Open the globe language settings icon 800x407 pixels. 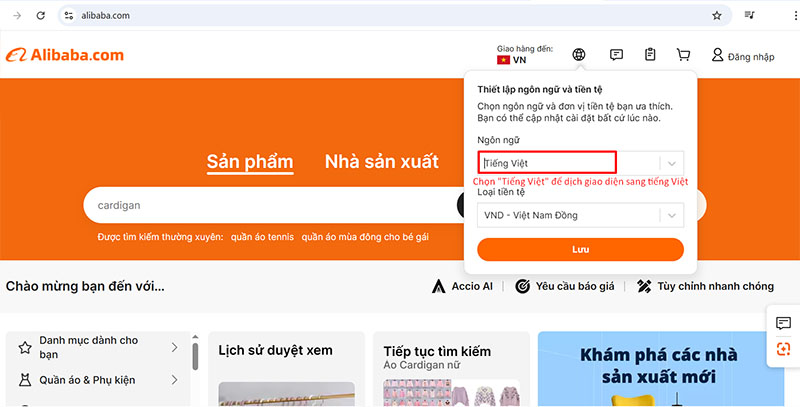point(579,54)
